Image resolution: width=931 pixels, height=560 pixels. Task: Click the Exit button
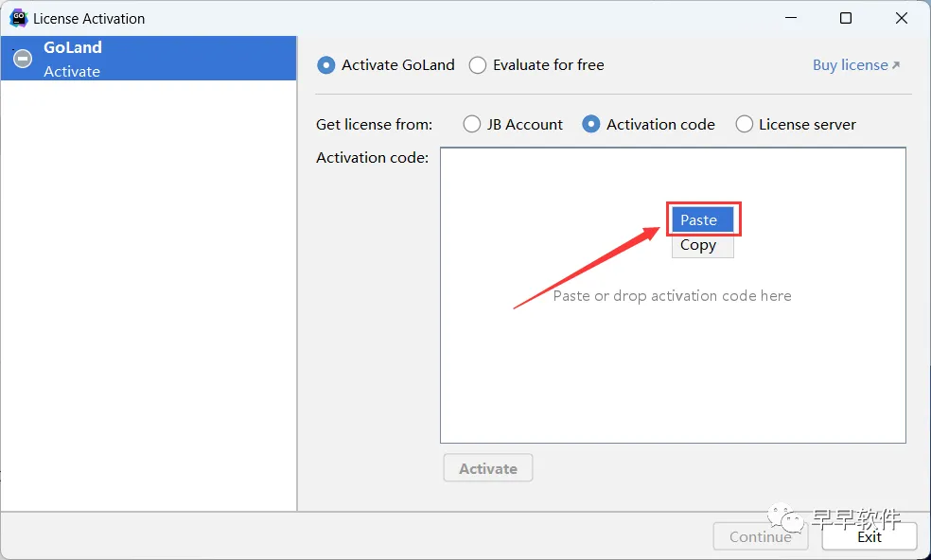pos(870,537)
